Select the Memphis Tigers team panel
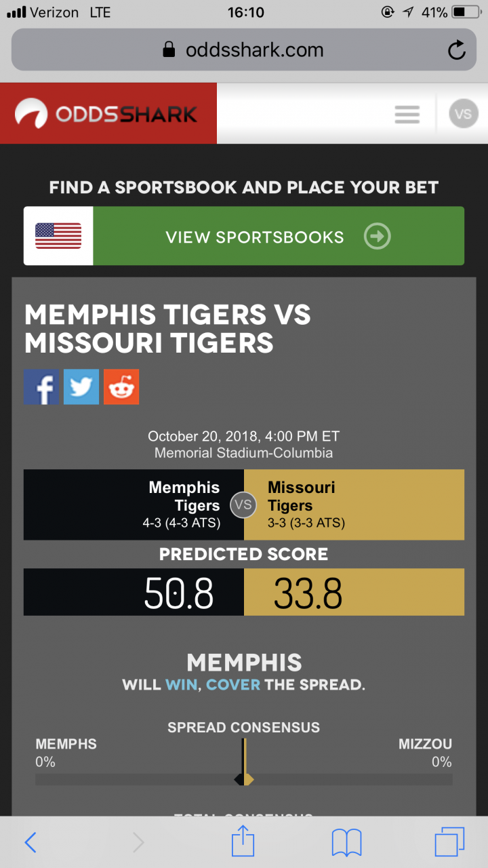The image size is (488, 868). [x=134, y=505]
